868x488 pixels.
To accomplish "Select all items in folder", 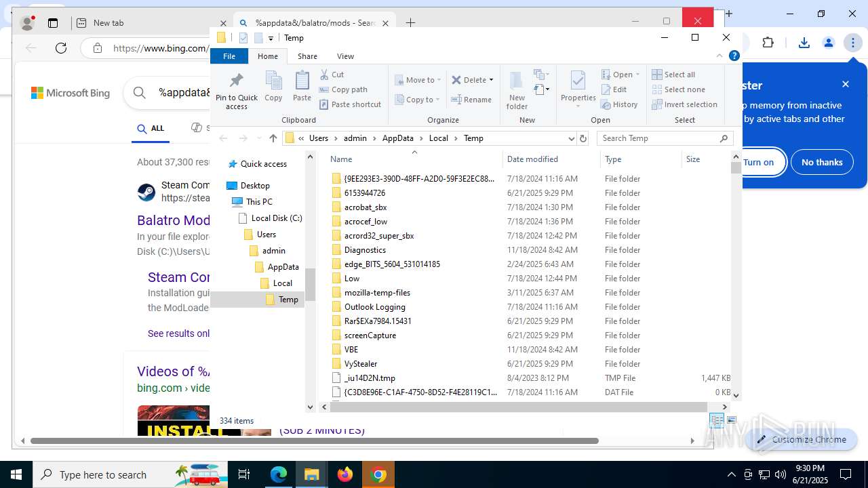I will [673, 75].
